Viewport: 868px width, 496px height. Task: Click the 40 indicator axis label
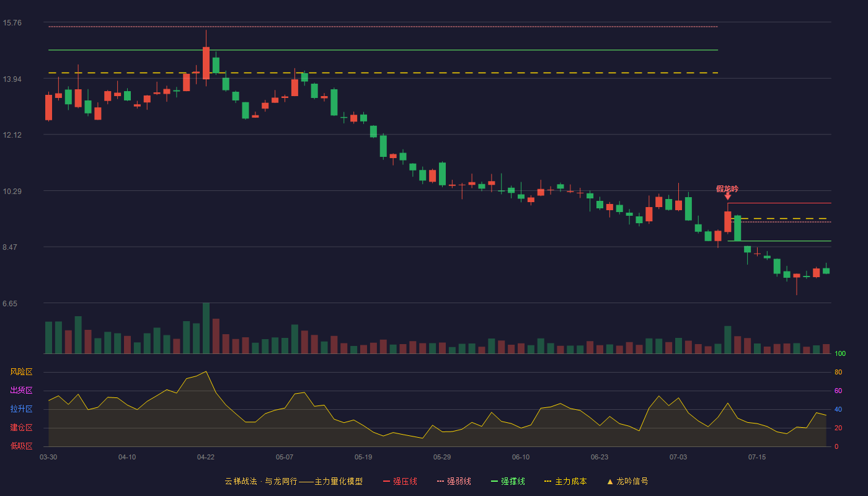tap(838, 410)
